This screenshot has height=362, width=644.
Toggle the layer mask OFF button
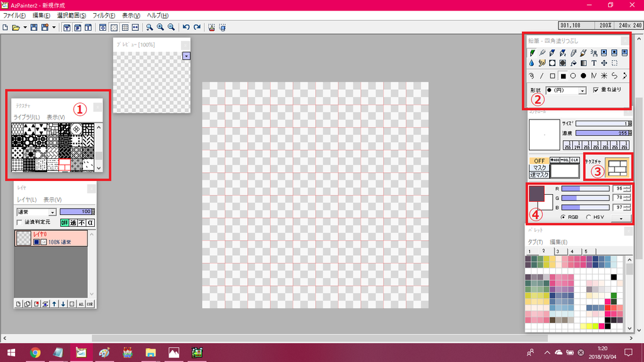click(65, 223)
